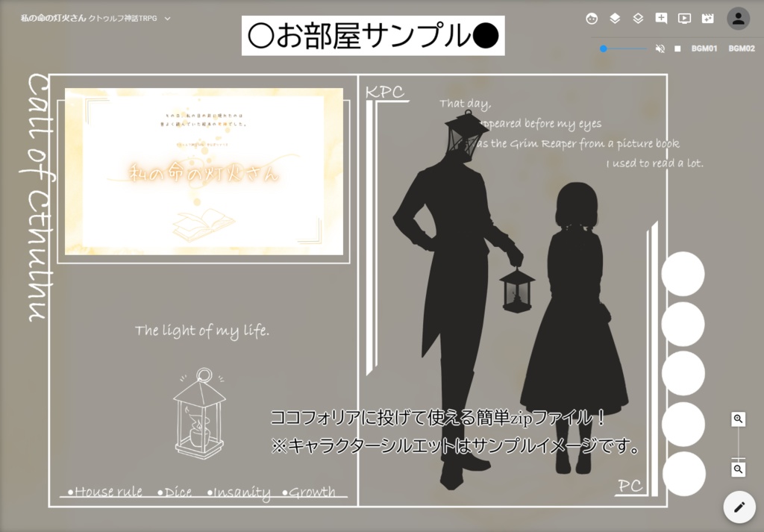Play the BGM02 track
The height and width of the screenshot is (532, 764).
(x=741, y=48)
